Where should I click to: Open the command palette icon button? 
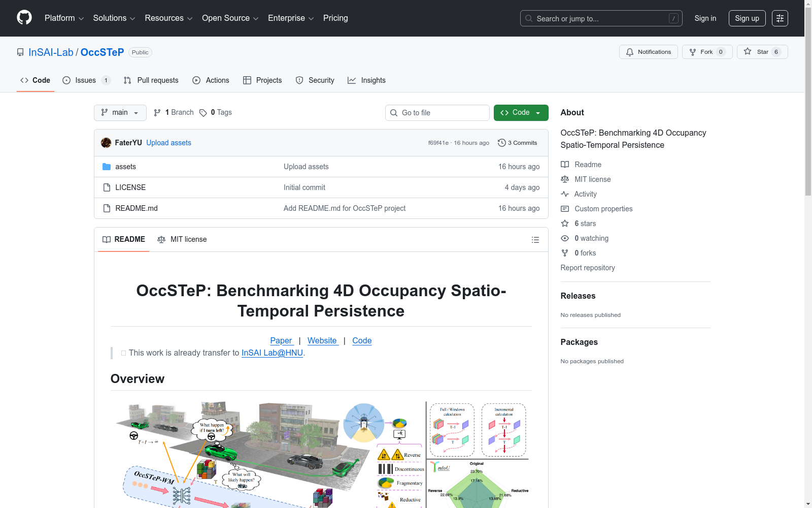[x=780, y=18]
